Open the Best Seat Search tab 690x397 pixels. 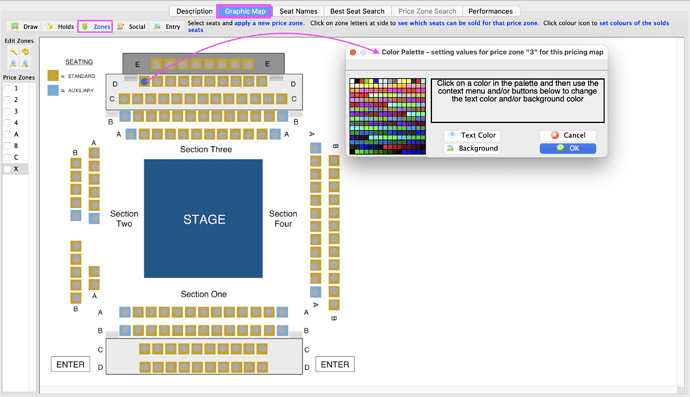tap(357, 11)
